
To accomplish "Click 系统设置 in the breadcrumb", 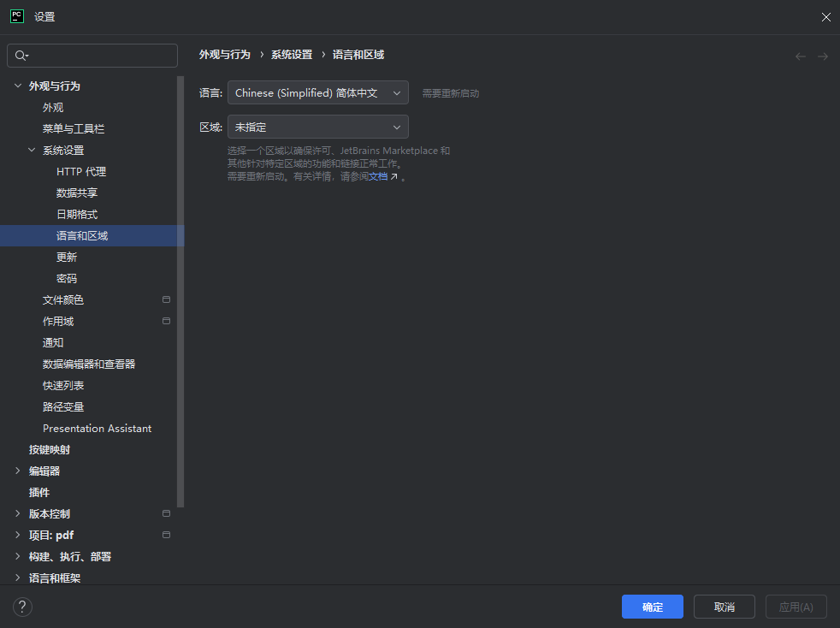I will (292, 55).
